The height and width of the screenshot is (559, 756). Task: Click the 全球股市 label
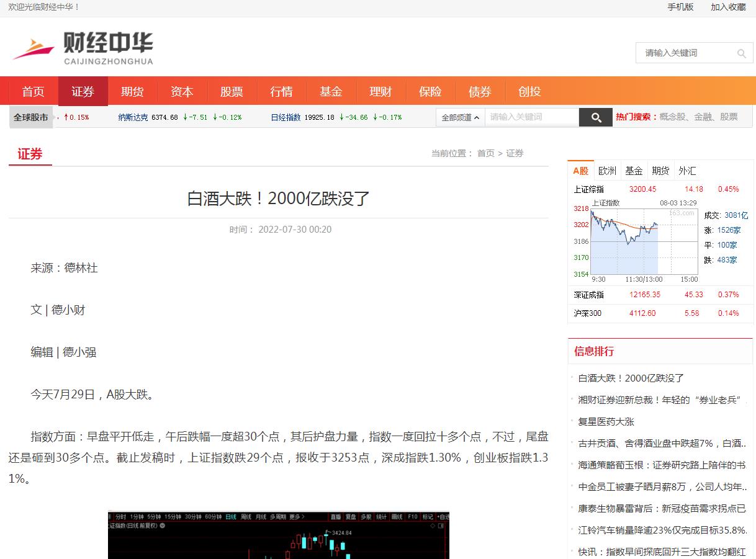31,117
